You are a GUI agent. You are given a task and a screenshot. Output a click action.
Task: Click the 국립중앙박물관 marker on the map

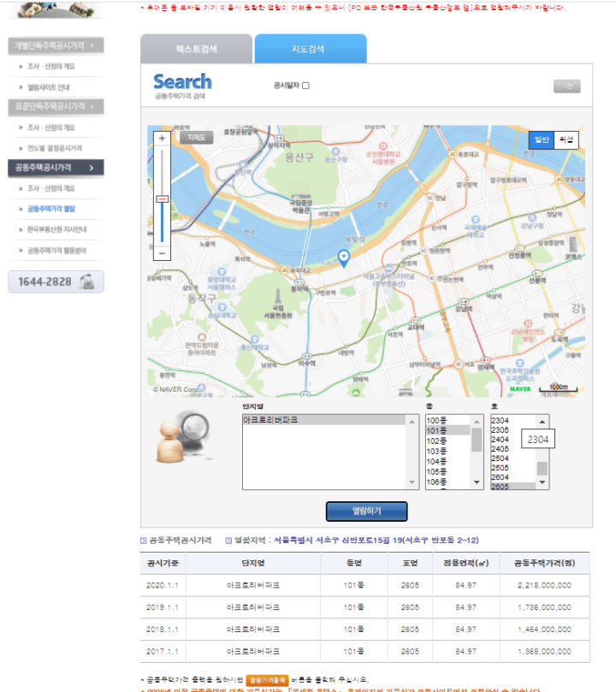301,197
